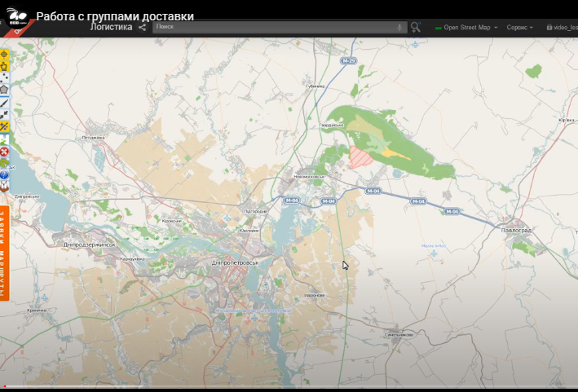Click the share icon beside Логистика

click(x=143, y=27)
